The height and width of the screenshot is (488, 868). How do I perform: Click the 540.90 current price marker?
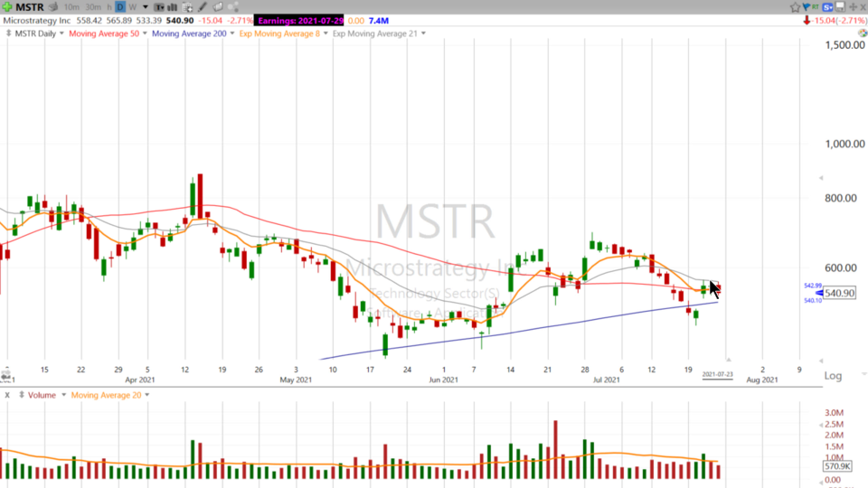point(840,293)
